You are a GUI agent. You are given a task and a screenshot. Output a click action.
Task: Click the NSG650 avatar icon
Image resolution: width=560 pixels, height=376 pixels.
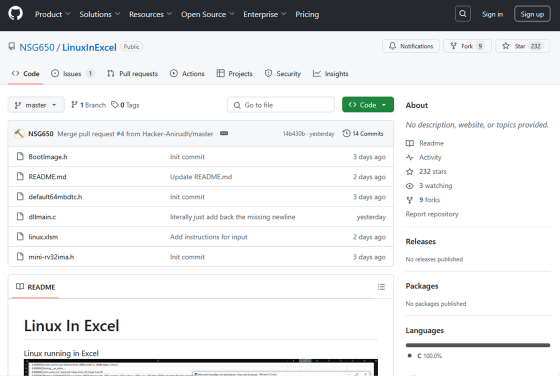coord(19,134)
